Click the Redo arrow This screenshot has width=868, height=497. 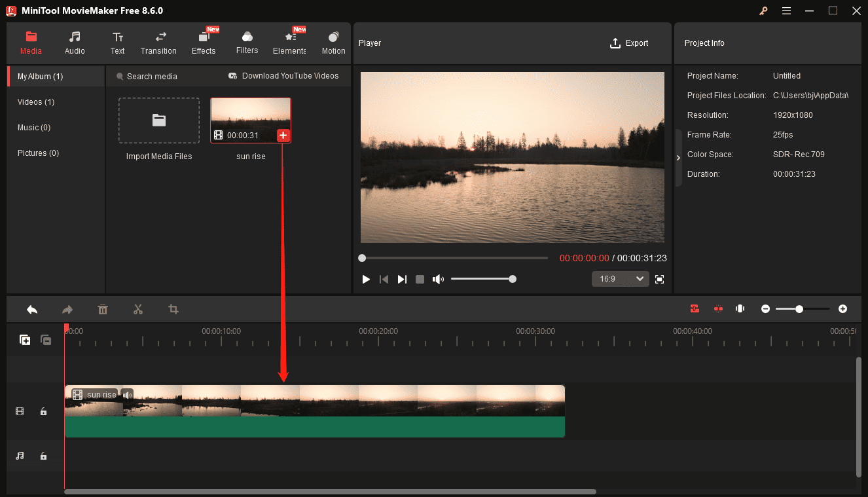click(67, 309)
